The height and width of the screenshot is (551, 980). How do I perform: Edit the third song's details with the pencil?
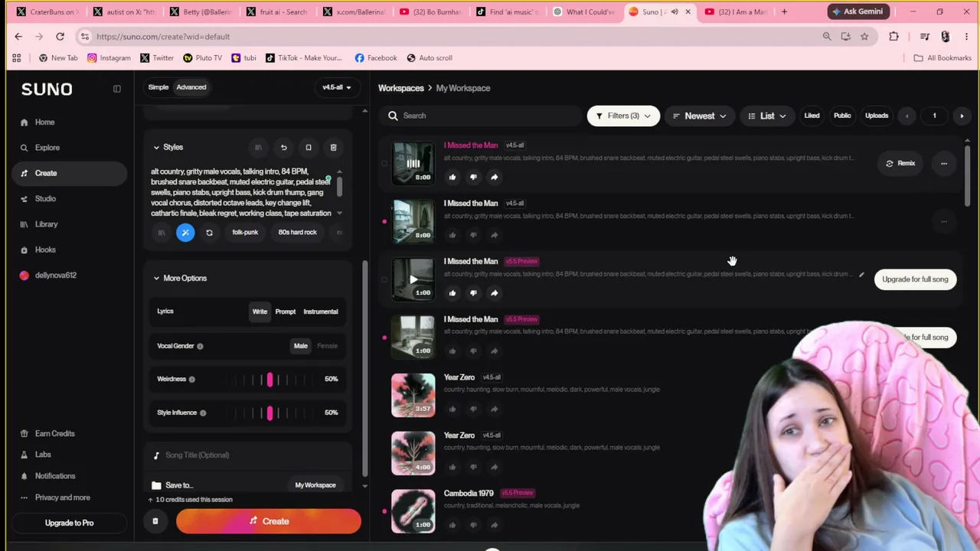pyautogui.click(x=861, y=275)
